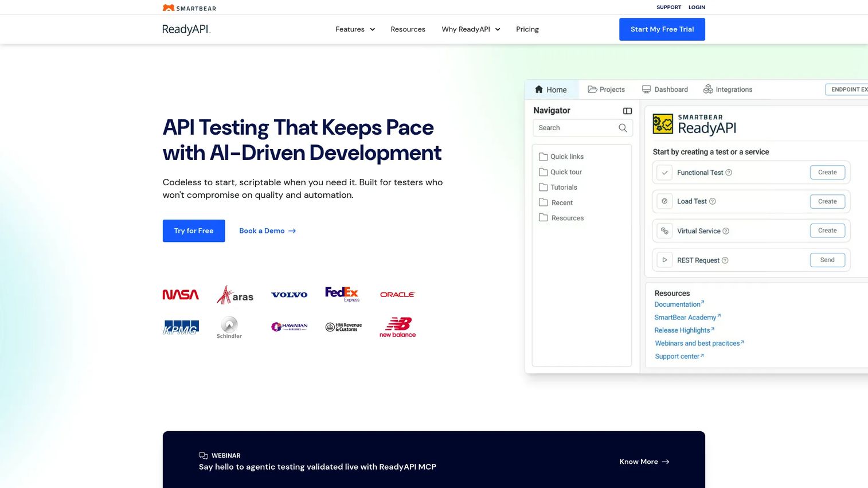The width and height of the screenshot is (868, 488).
Task: Open the Tutorials folder
Action: click(558, 188)
